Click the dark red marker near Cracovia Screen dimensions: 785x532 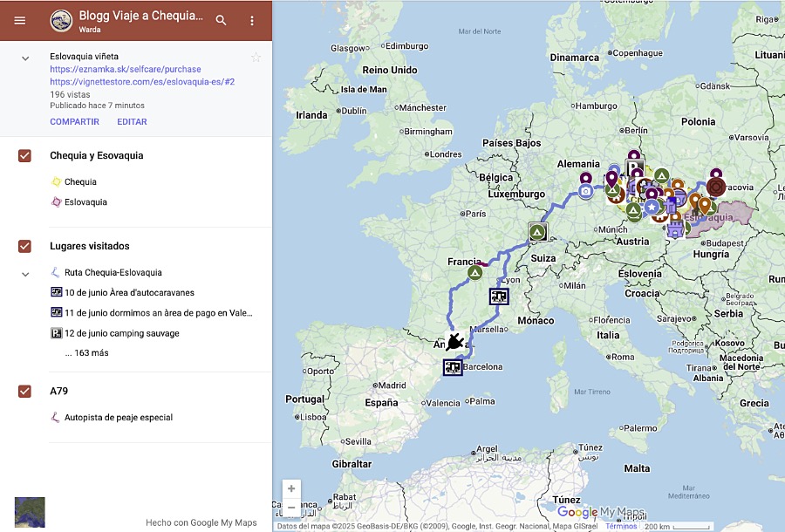(x=716, y=188)
